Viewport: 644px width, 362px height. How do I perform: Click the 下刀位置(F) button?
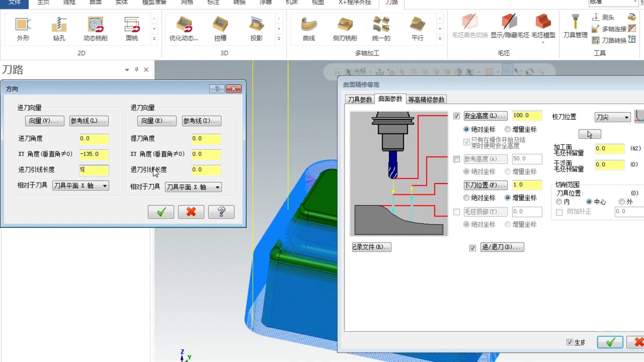(485, 185)
